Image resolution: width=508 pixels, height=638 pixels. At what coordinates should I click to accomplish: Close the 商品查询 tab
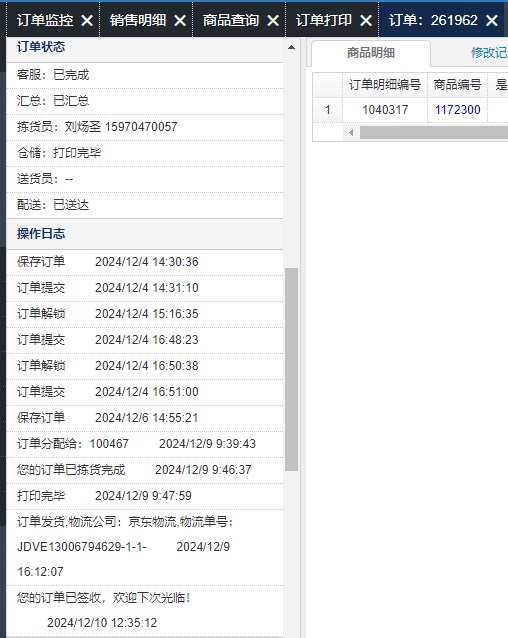(x=273, y=20)
